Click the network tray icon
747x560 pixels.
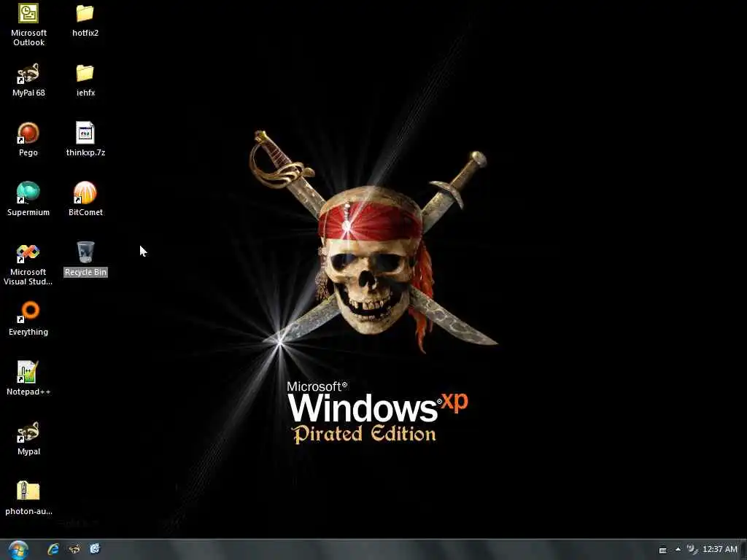click(x=692, y=550)
